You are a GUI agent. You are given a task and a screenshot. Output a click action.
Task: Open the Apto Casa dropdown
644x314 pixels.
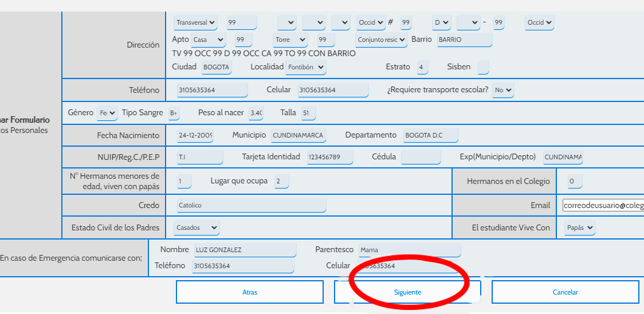[x=208, y=40]
